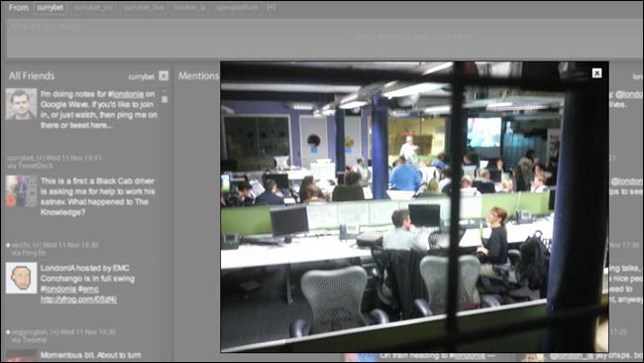Select the second From account tab
Viewport: 644px width, 363px height.
(93, 8)
